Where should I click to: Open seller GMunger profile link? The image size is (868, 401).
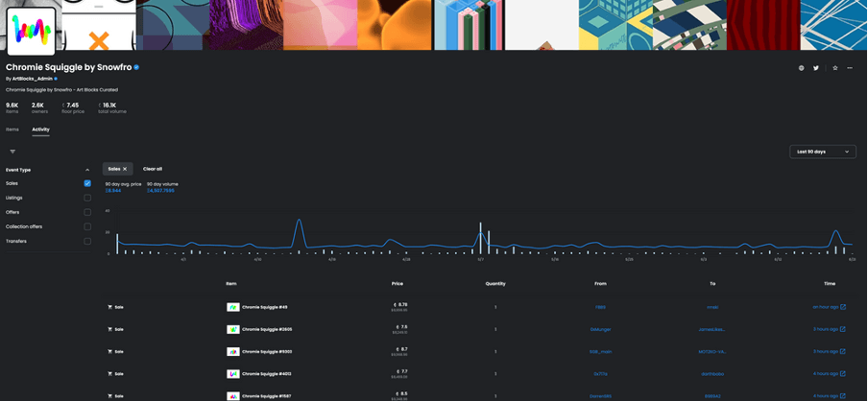(600, 329)
